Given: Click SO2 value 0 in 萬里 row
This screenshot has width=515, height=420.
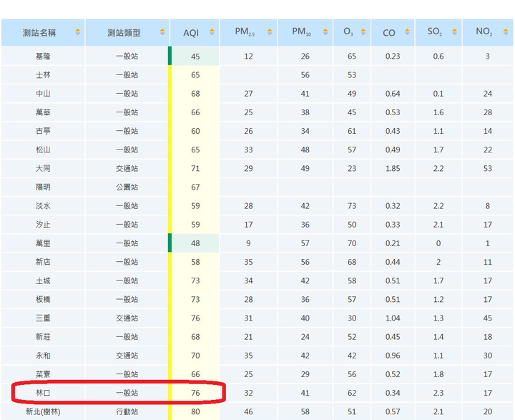Looking at the screenshot, I should pos(438,243).
